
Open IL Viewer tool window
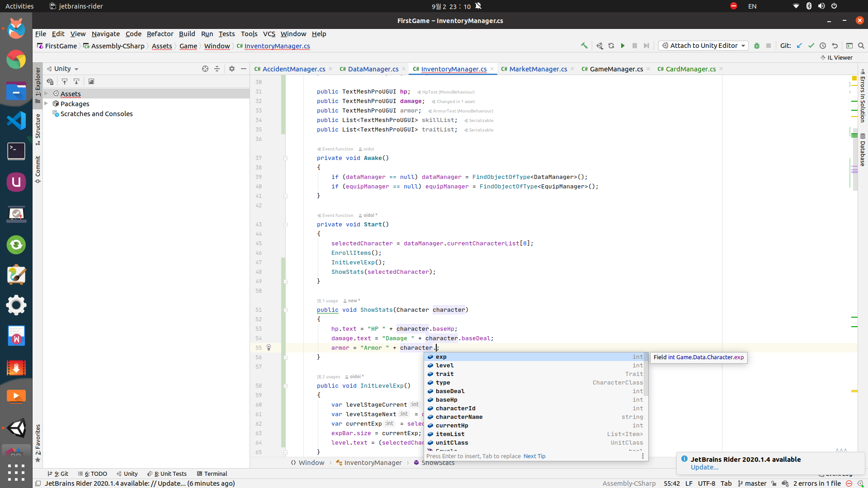(836, 57)
